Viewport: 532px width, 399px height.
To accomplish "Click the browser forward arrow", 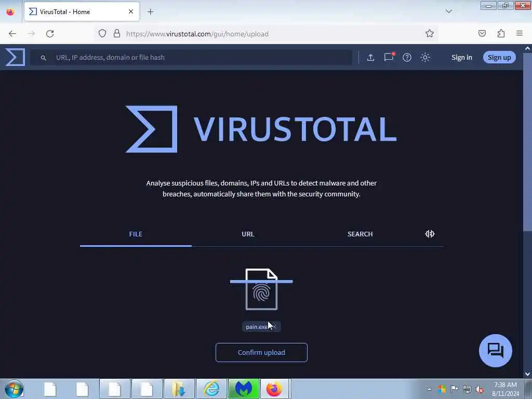I will (31, 34).
